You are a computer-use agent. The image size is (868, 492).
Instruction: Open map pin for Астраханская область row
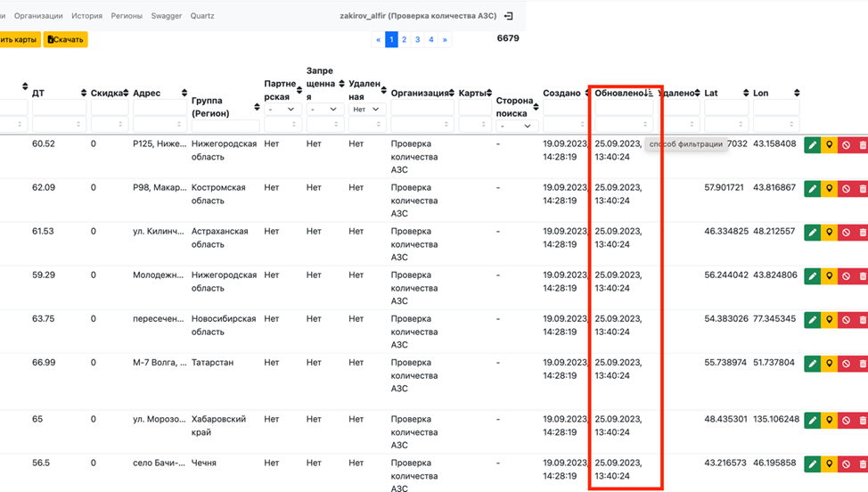pos(830,233)
